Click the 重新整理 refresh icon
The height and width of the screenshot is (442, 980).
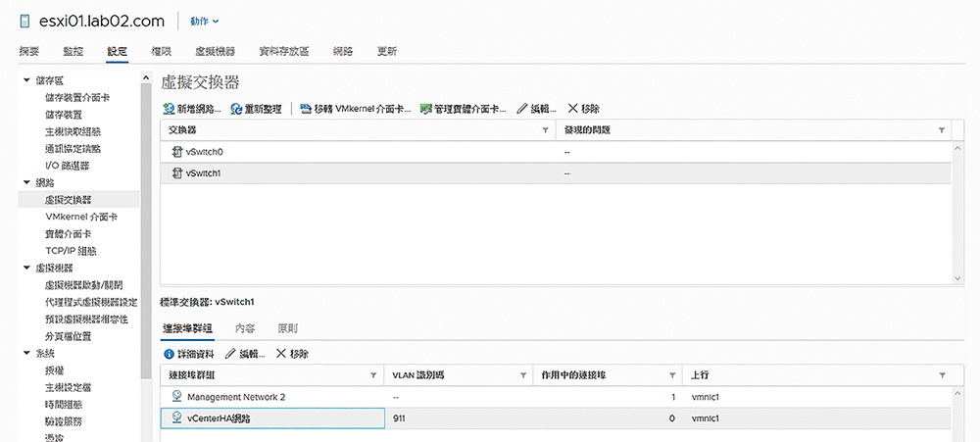(x=236, y=109)
